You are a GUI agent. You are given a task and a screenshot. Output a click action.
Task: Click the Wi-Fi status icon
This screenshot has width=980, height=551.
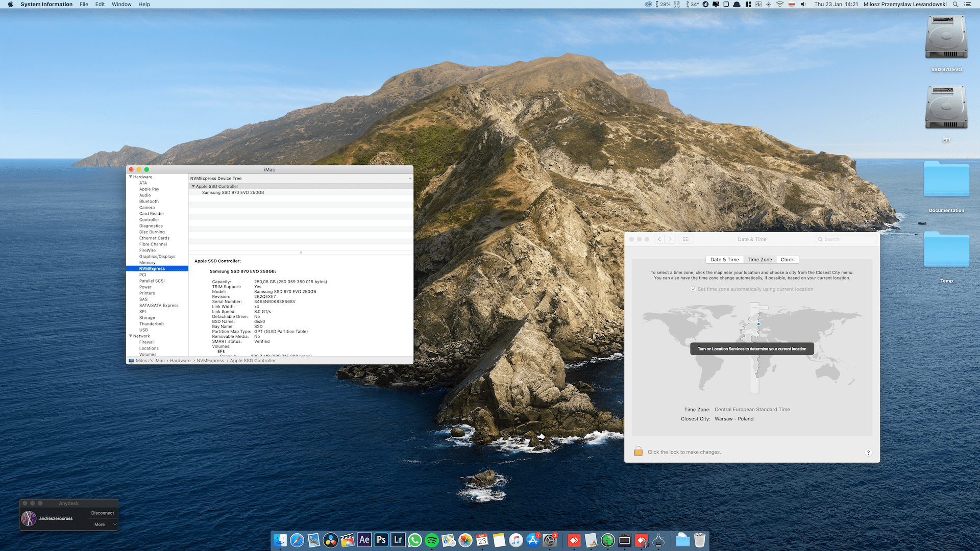pyautogui.click(x=779, y=4)
